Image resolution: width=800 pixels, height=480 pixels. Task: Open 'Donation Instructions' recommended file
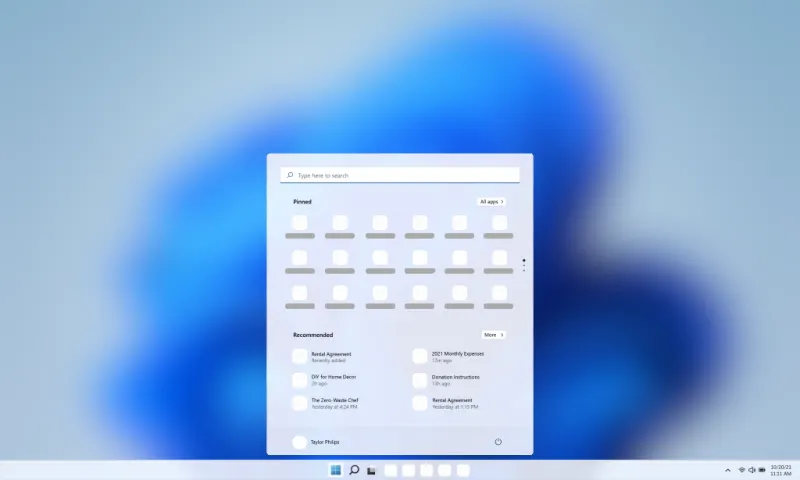(x=446, y=380)
